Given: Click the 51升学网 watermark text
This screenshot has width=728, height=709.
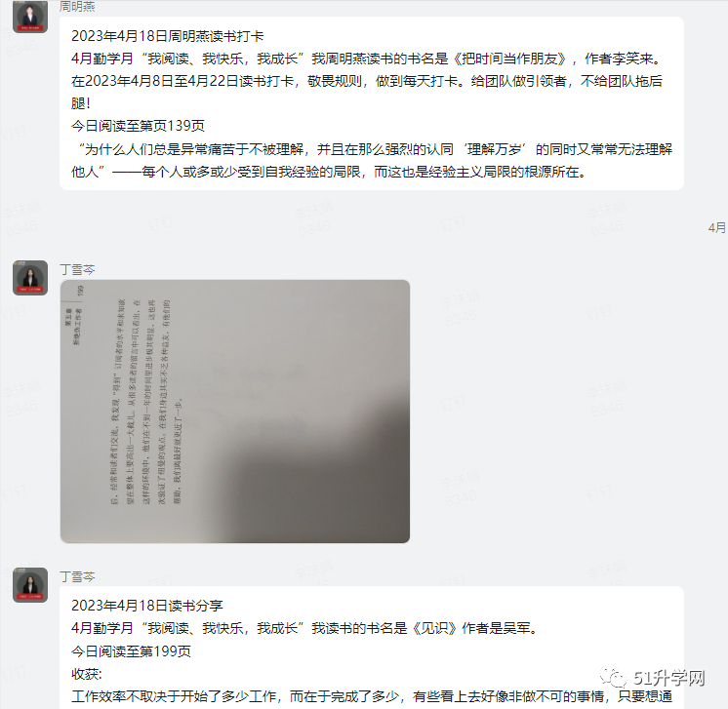Looking at the screenshot, I should 669,679.
